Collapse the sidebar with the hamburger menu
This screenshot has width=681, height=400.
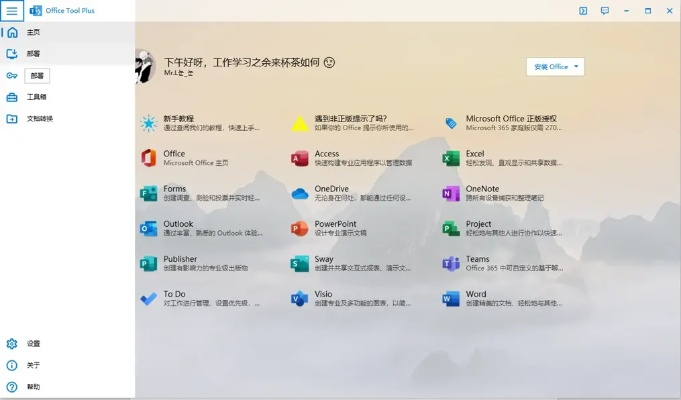(x=12, y=10)
